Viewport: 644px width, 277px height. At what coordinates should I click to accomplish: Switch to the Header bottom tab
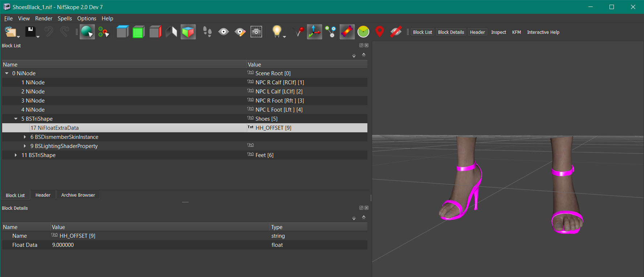click(43, 195)
